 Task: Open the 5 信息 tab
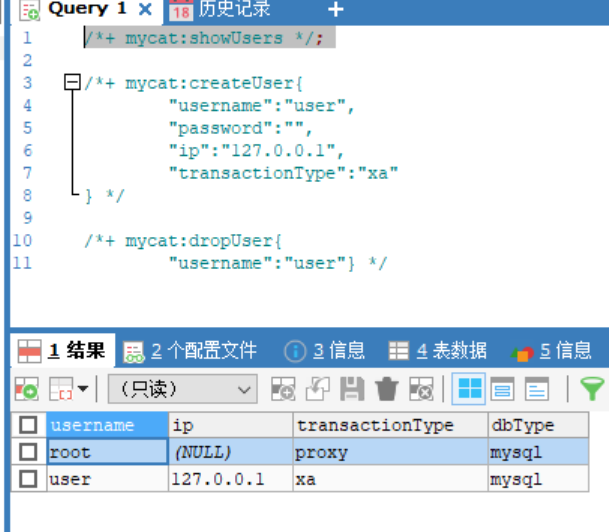[x=552, y=351]
